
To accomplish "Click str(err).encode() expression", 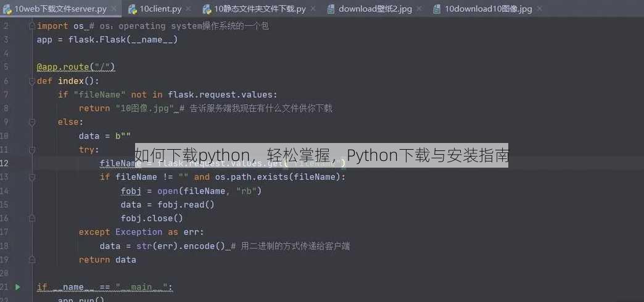I will click(x=181, y=246).
